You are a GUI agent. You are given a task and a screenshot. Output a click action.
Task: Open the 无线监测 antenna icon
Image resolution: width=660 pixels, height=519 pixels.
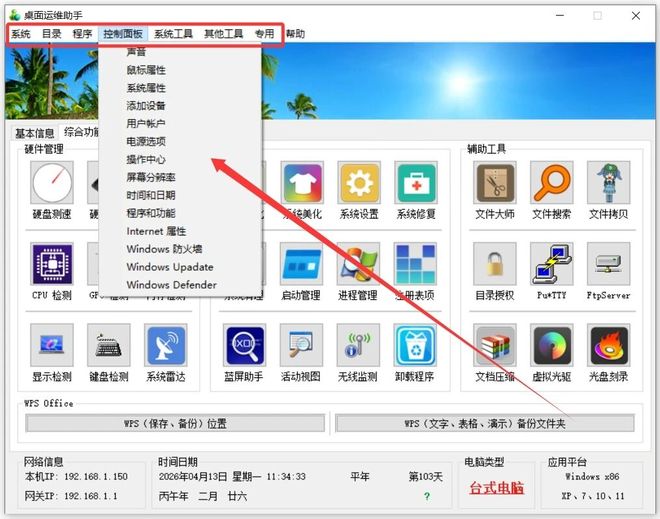pos(358,345)
